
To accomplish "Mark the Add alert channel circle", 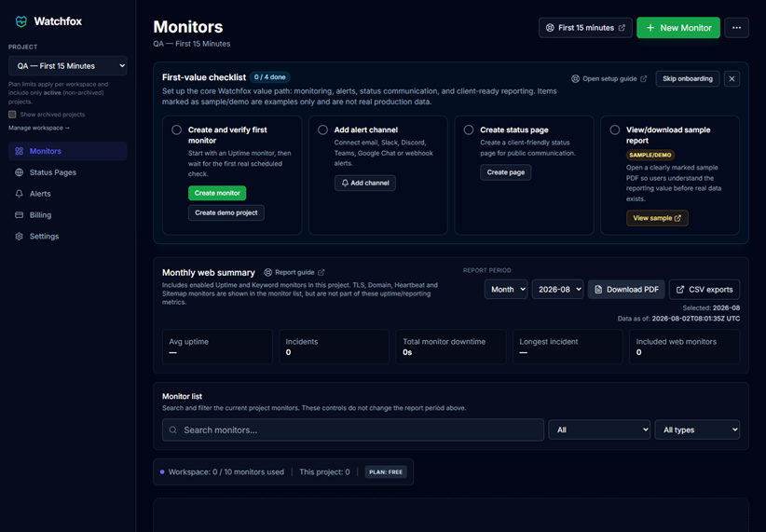I will point(323,130).
